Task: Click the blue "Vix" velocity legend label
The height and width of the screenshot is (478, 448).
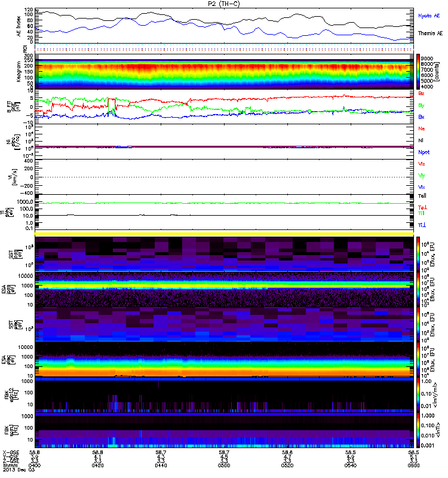Action: [421, 187]
